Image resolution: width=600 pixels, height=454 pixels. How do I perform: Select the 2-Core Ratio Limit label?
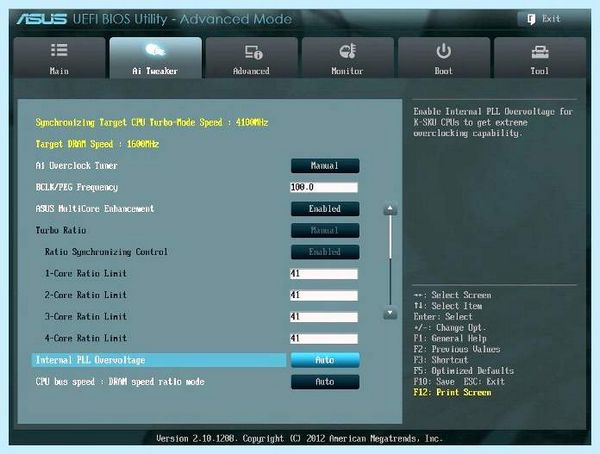pos(86,295)
